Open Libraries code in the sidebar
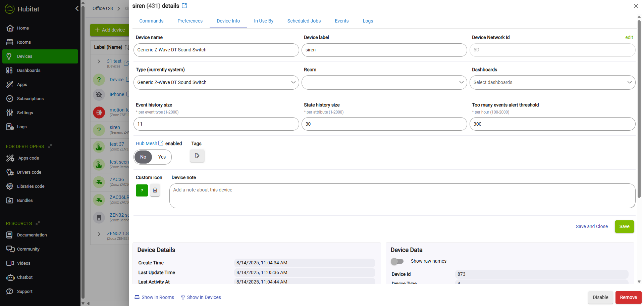The width and height of the screenshot is (644, 306). (40, 186)
